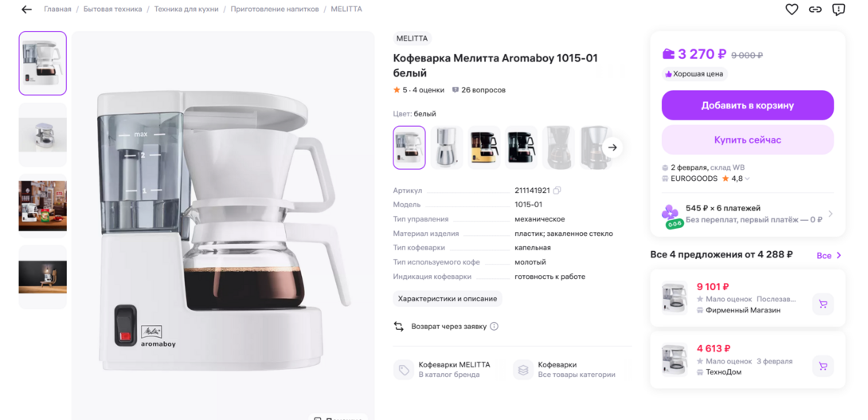
Task: Copy the article number 211141921
Action: click(557, 190)
